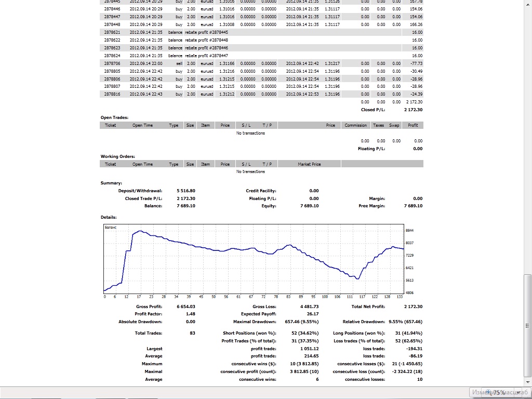532x399 pixels.
Task: Select Total Trades value 83
Action: (x=192, y=333)
